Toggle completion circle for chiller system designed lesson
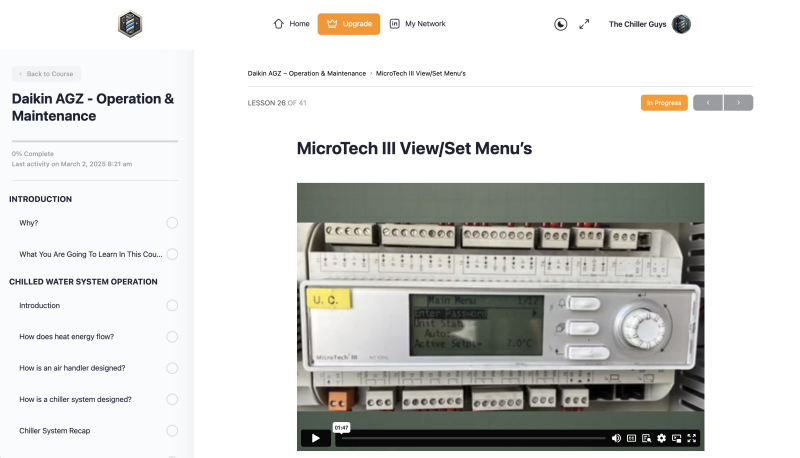The width and height of the screenshot is (800, 458). [x=172, y=399]
